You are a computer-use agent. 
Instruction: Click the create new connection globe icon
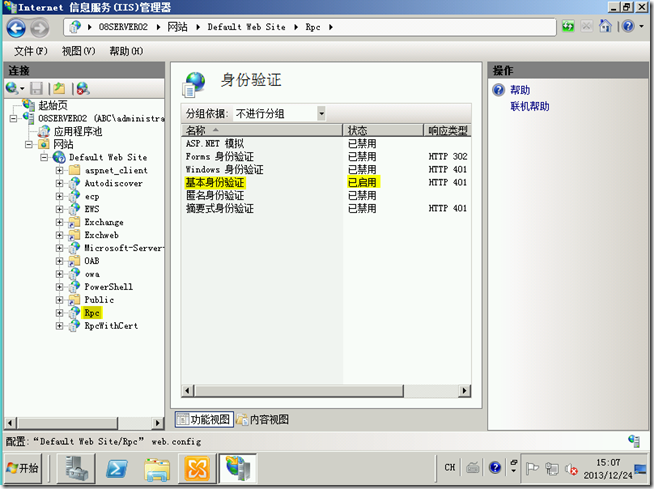click(x=12, y=88)
